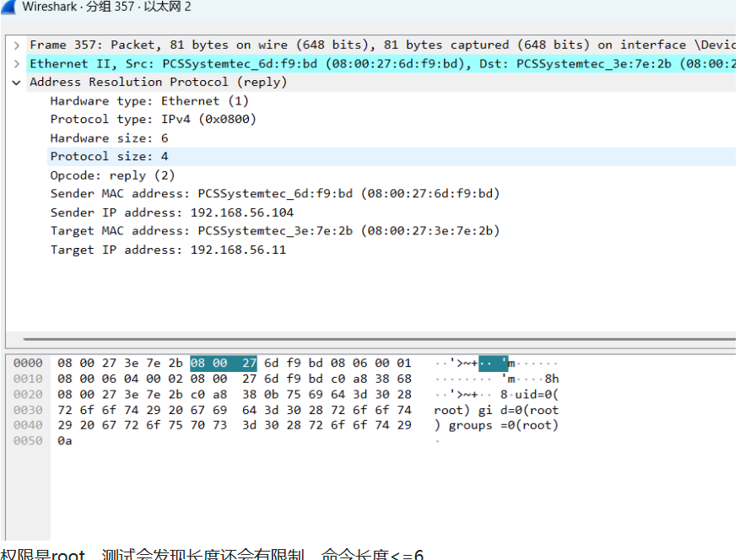740x560 pixels.
Task: Select Protocol type: IPv4 (0x0800) field
Action: [153, 120]
